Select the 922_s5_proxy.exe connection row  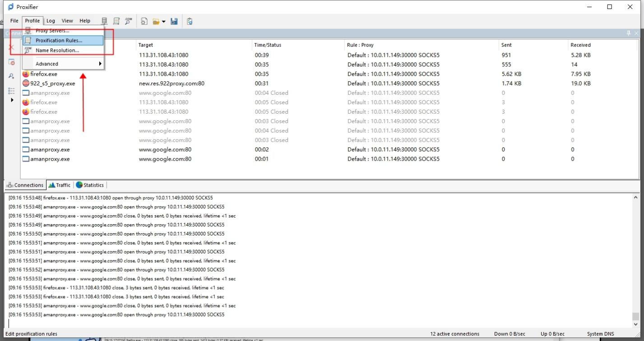(52, 83)
